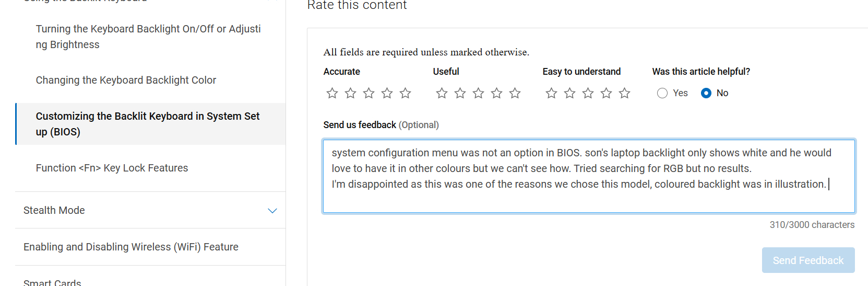
Task: Expand the Stealth Mode section
Action: pyautogui.click(x=272, y=211)
